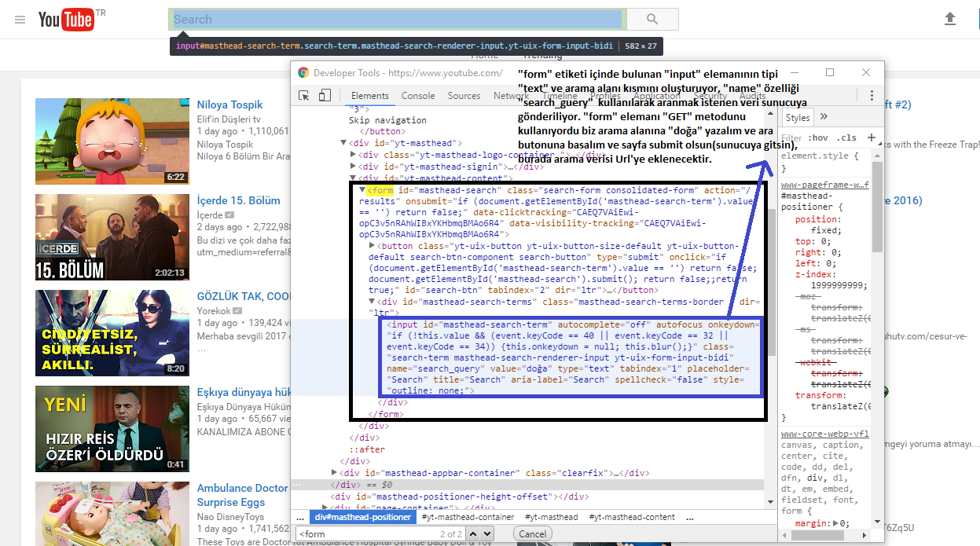Toggle class editing with .cls
This screenshot has height=546, width=980.
(846, 137)
